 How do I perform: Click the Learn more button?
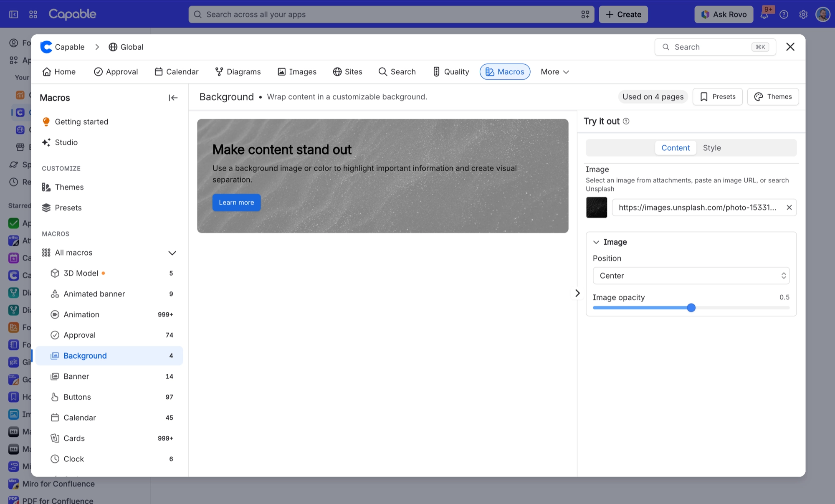[x=236, y=203]
